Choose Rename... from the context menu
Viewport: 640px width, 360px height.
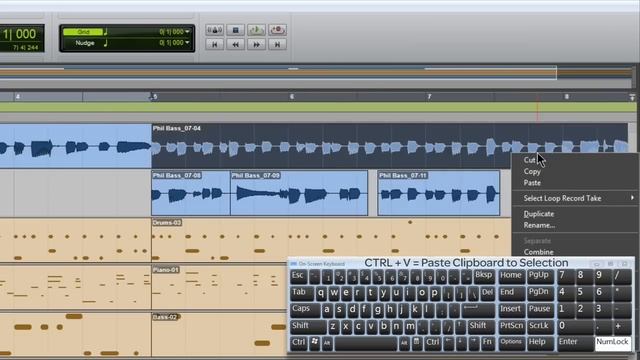(539, 225)
